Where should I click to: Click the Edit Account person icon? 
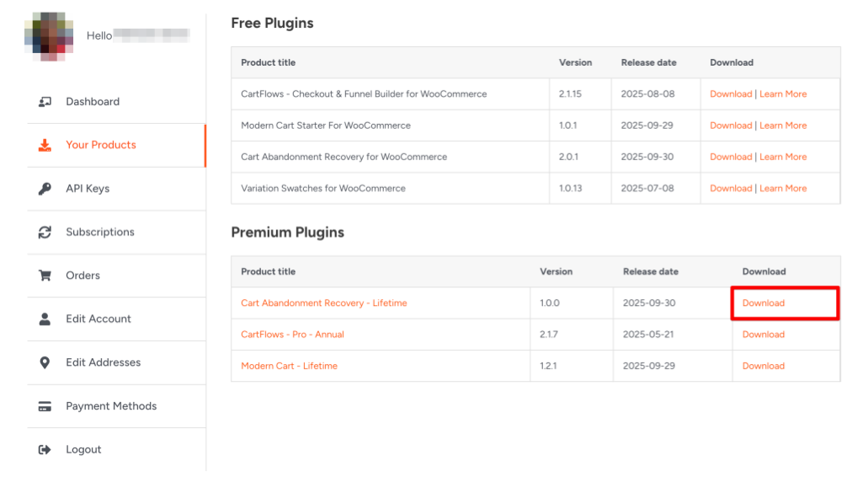[45, 319]
